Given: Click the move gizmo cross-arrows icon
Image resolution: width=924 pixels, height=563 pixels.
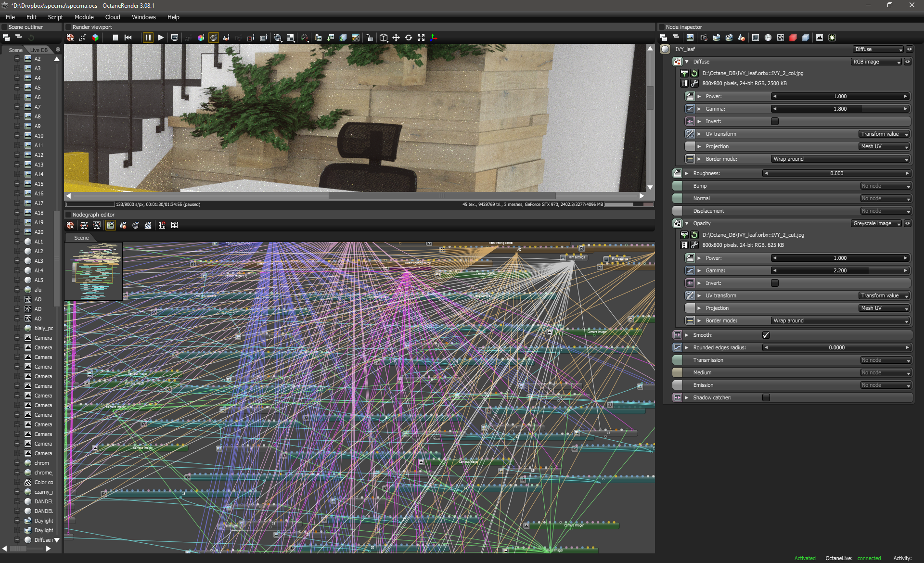Looking at the screenshot, I should pos(396,38).
